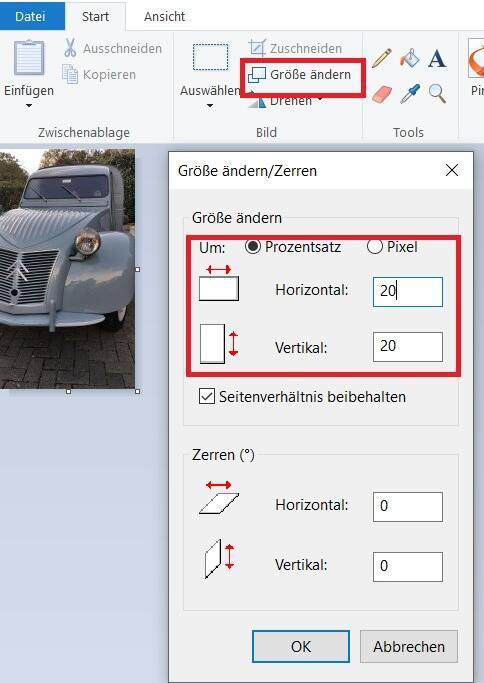Click Größe ändern in the ribbon
Screen dimensions: 484x683
299,74
